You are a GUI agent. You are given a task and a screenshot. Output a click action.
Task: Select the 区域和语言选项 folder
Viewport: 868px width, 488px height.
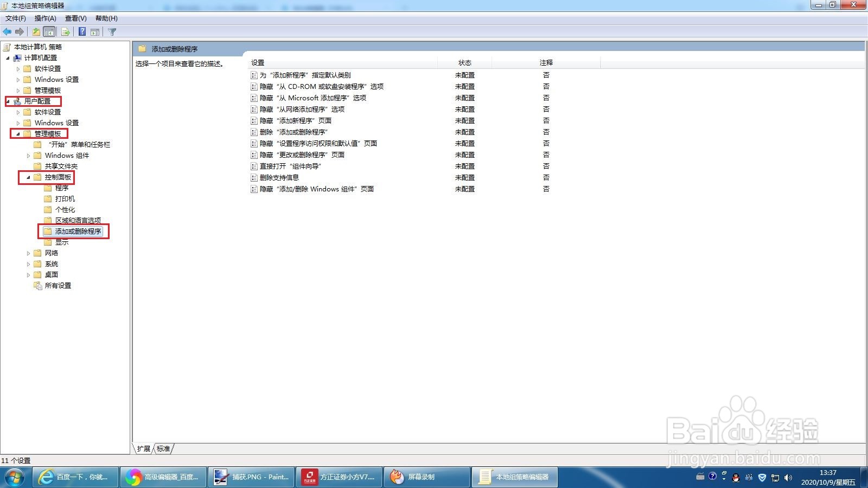[x=78, y=221]
